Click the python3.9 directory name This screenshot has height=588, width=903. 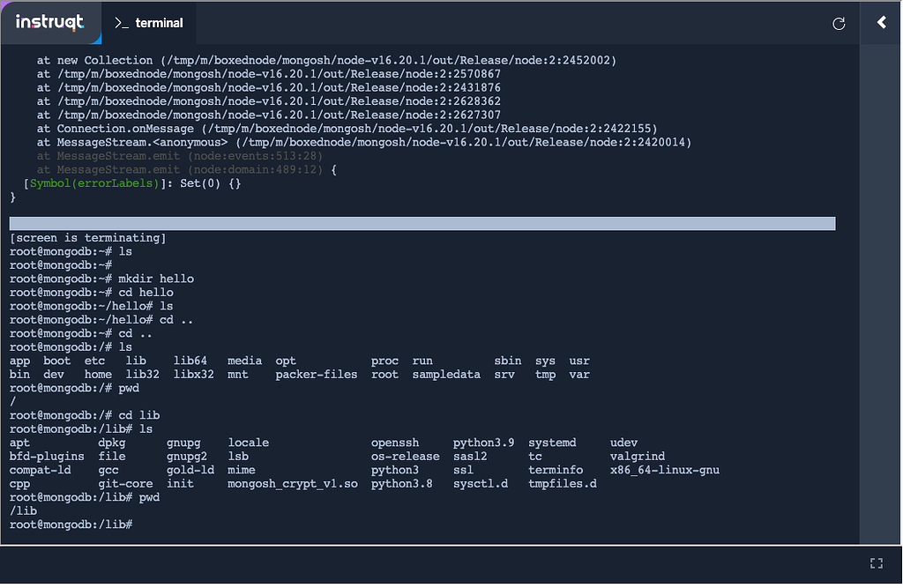coord(483,443)
